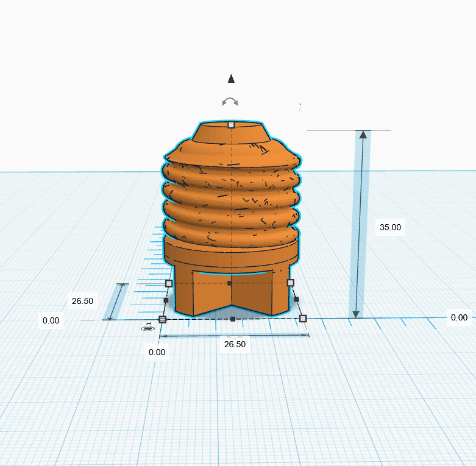Click the back-left white corner resize handle

[x=169, y=283]
